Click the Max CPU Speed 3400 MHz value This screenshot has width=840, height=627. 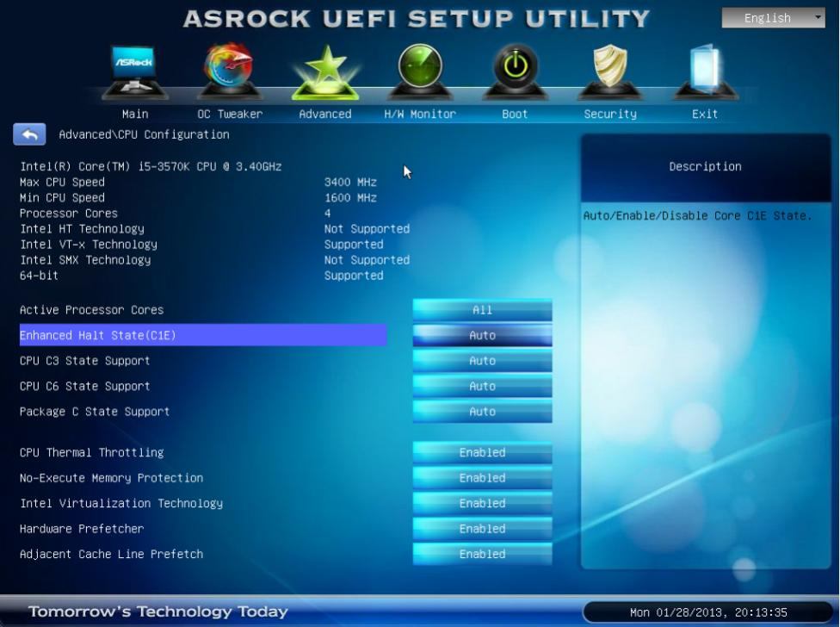pyautogui.click(x=350, y=183)
